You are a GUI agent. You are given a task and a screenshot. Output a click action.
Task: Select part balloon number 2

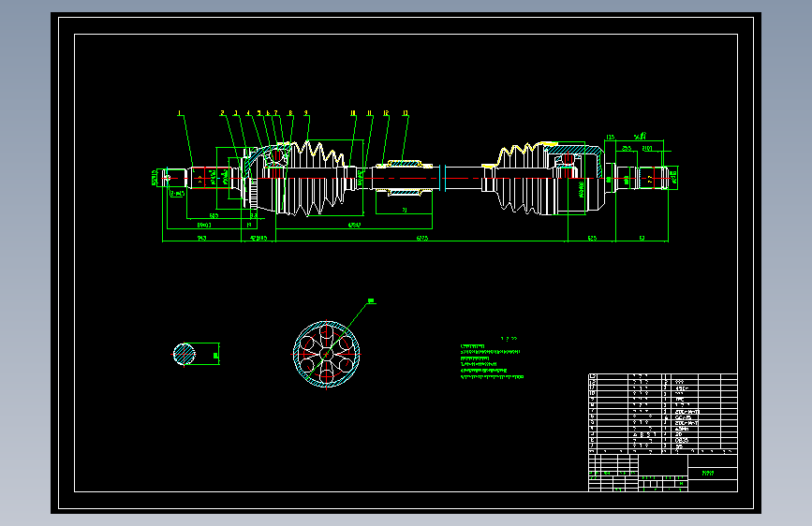click(223, 113)
